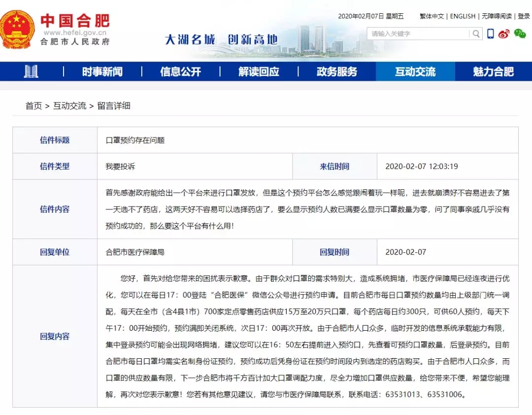The height and width of the screenshot is (415, 532).
Task: Click the 回复内容 label cell
Action: (x=55, y=336)
